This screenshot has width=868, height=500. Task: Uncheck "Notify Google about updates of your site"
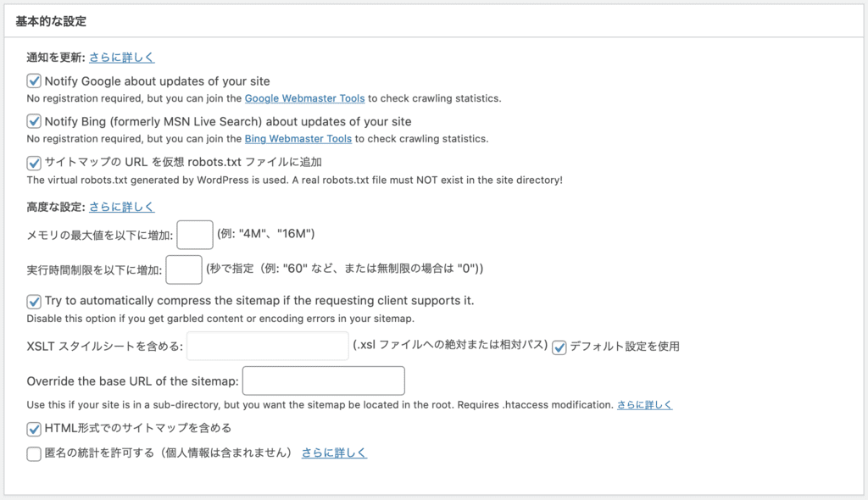coord(34,81)
